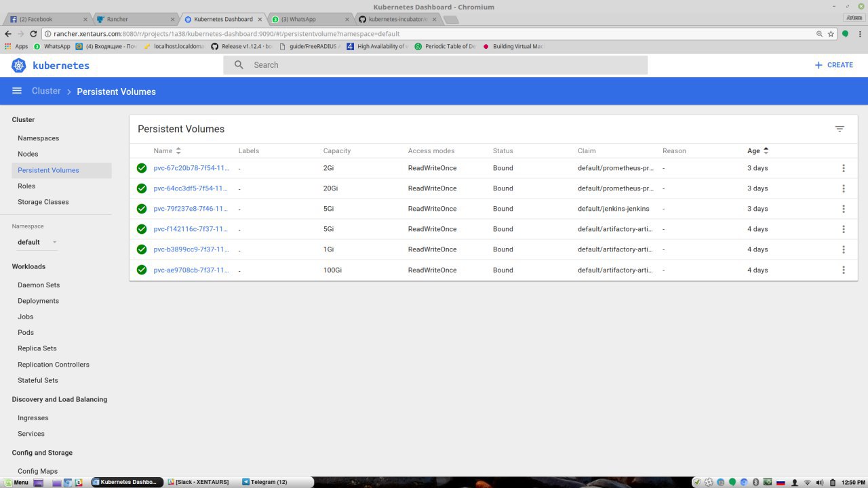Go to Ingresses in the sidebar
The image size is (868, 488).
(x=33, y=418)
